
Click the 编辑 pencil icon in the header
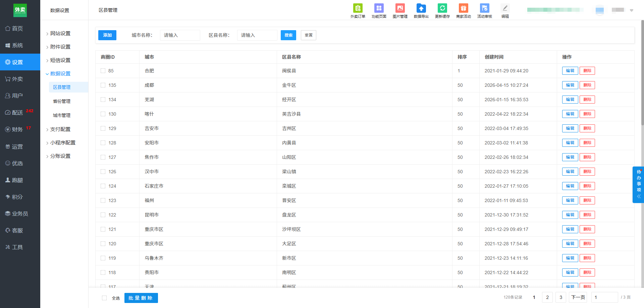(x=505, y=11)
